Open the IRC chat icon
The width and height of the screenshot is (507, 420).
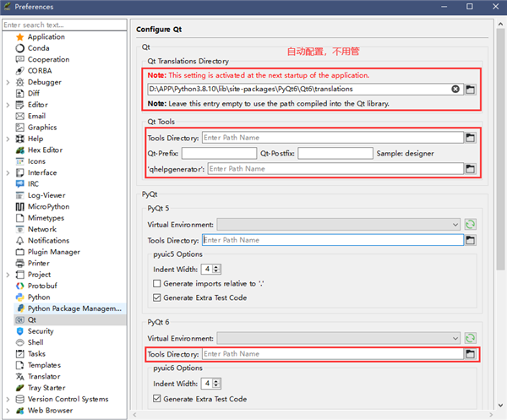20,184
